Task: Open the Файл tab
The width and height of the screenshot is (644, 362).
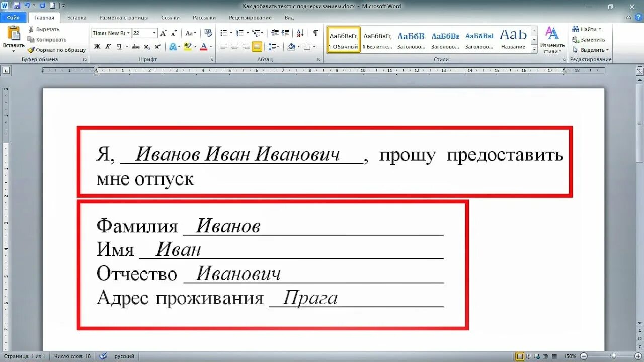Action: coord(13,17)
